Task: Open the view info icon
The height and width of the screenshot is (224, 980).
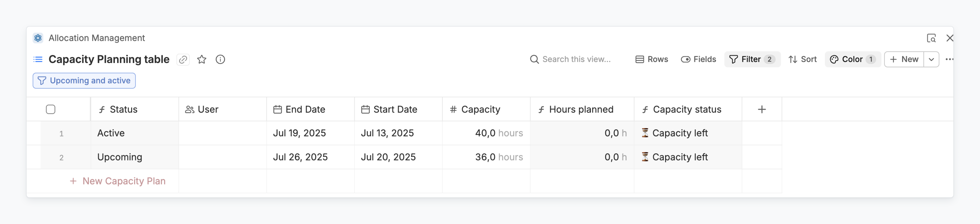Action: 220,59
